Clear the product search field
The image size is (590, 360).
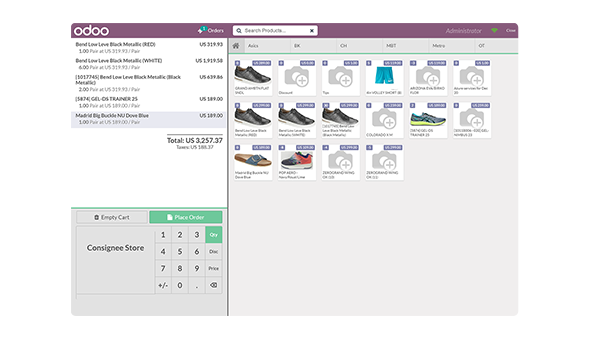pos(312,31)
